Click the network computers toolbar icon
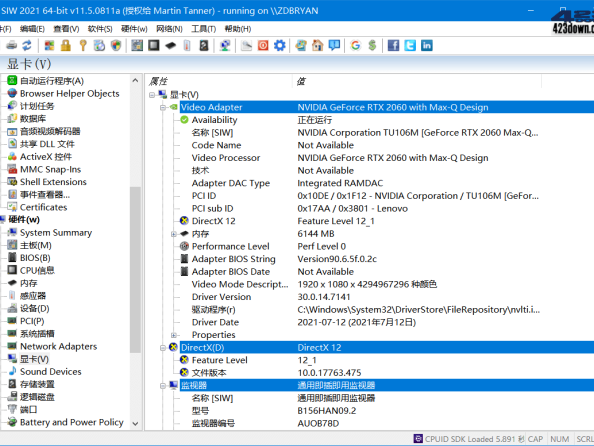The width and height of the screenshot is (594, 446). click(225, 45)
